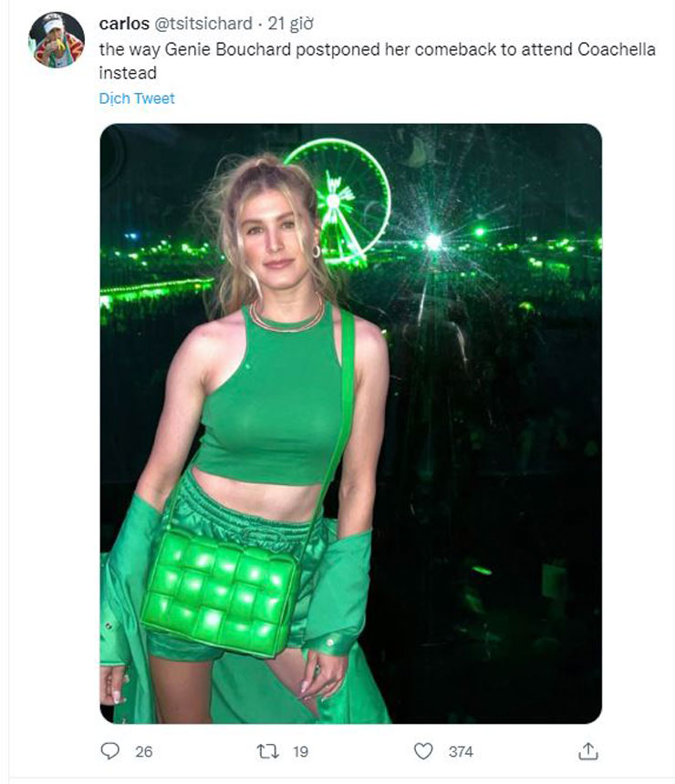This screenshot has width=675, height=784.
Task: Click the word instead in the tweet
Action: pos(128,72)
